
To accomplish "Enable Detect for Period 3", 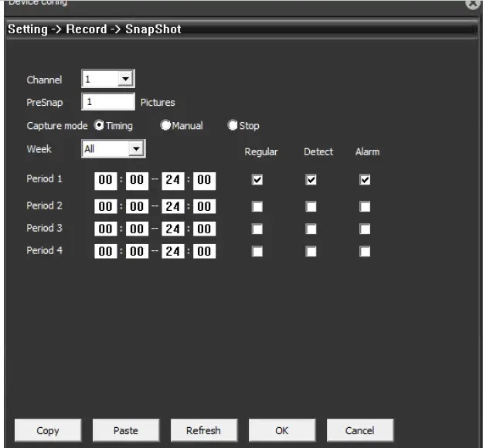I will 311,229.
